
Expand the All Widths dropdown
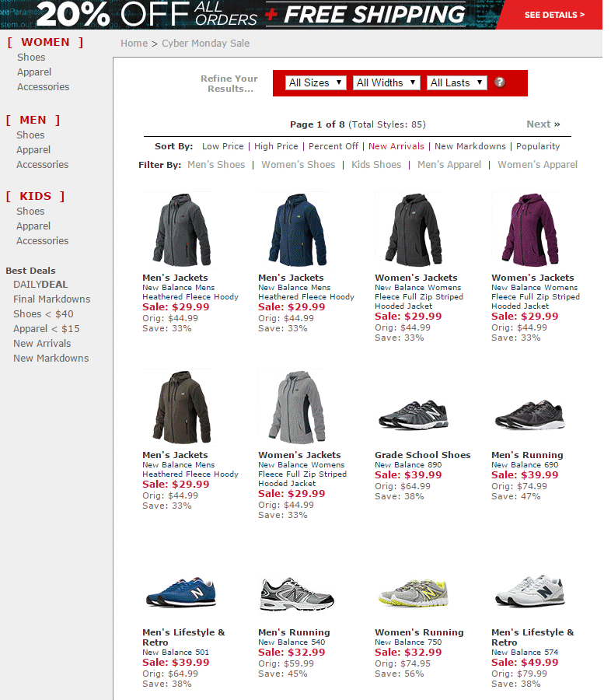coord(386,82)
